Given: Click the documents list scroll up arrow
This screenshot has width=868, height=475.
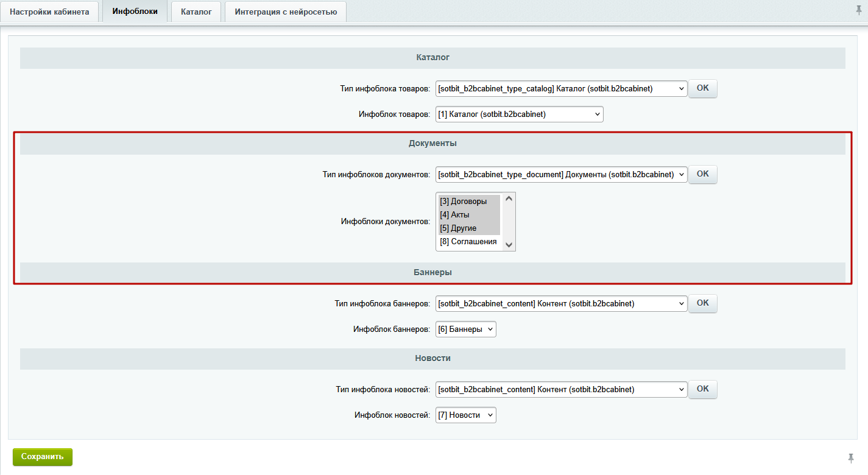Looking at the screenshot, I should pyautogui.click(x=509, y=199).
